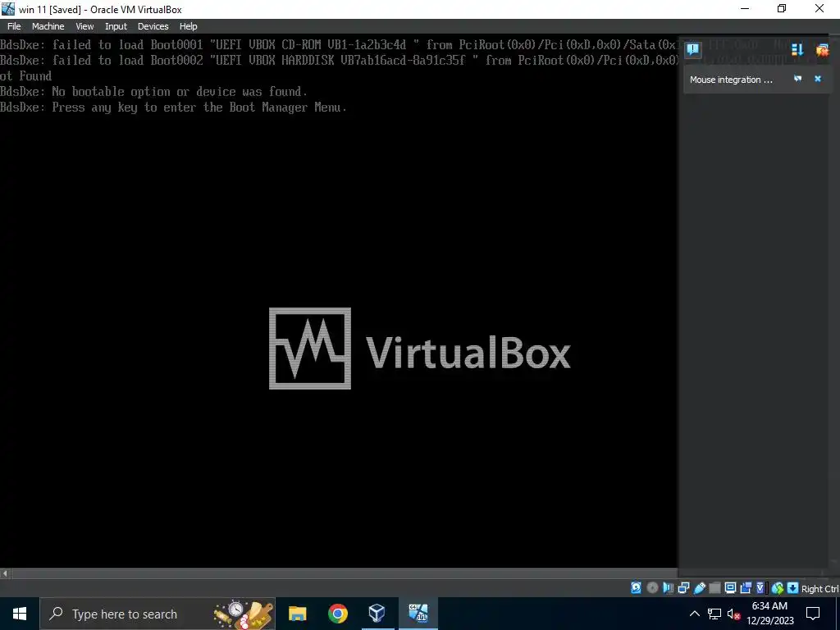This screenshot has width=840, height=630.
Task: Click the delete all notifications icon
Action: 822,50
